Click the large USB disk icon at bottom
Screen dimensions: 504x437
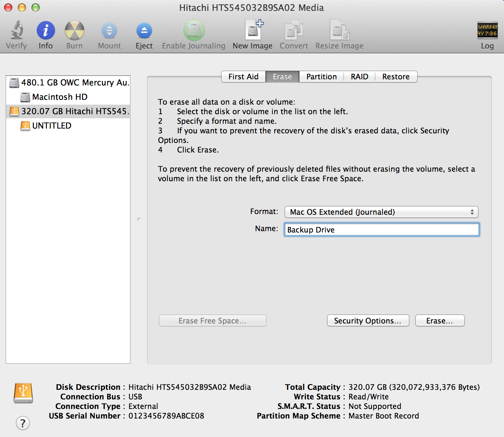point(23,393)
